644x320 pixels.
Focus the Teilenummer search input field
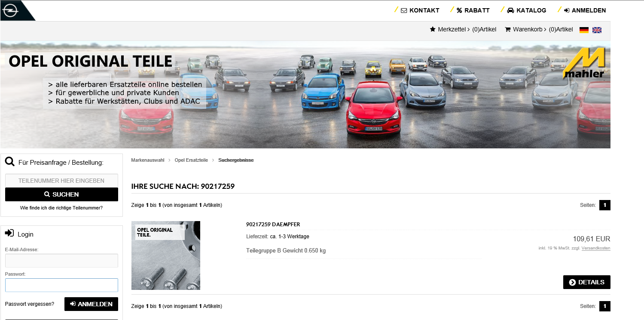[x=61, y=181]
